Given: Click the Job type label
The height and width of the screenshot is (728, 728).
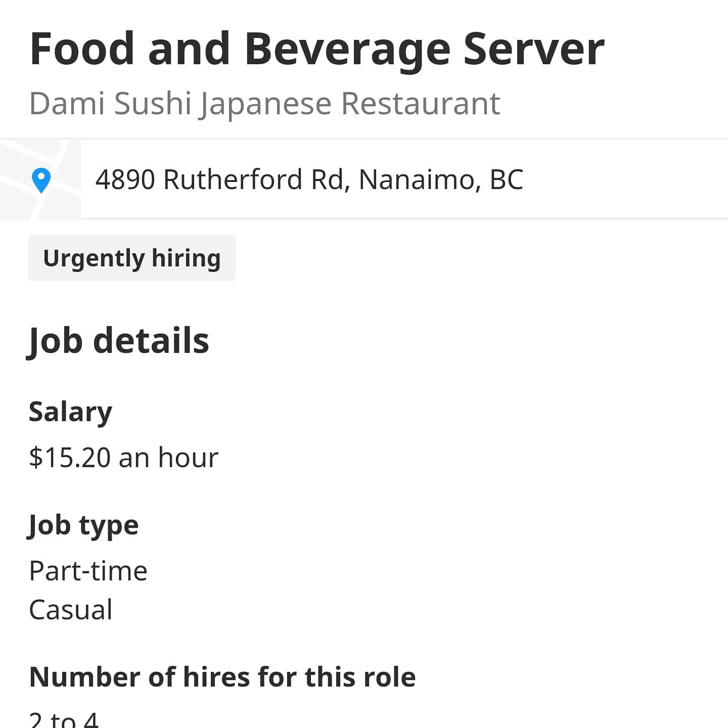Looking at the screenshot, I should tap(83, 525).
